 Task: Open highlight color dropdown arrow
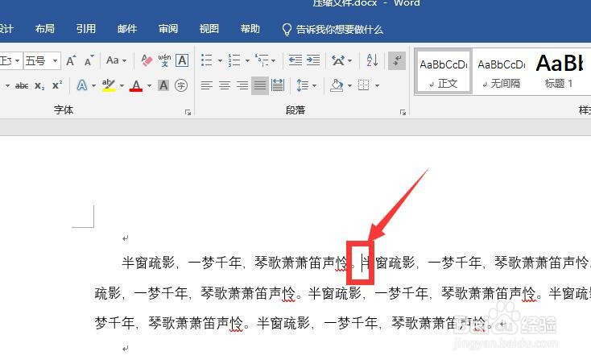tap(122, 86)
